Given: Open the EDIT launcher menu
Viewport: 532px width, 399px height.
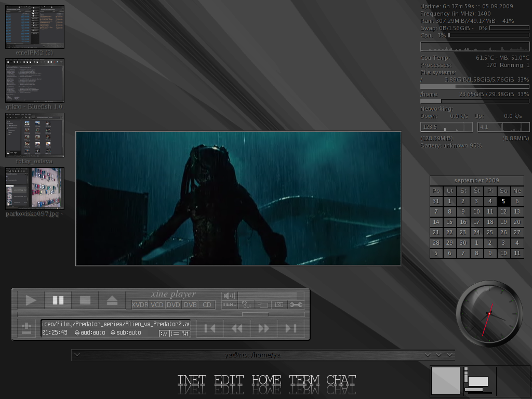Looking at the screenshot, I should tap(229, 380).
